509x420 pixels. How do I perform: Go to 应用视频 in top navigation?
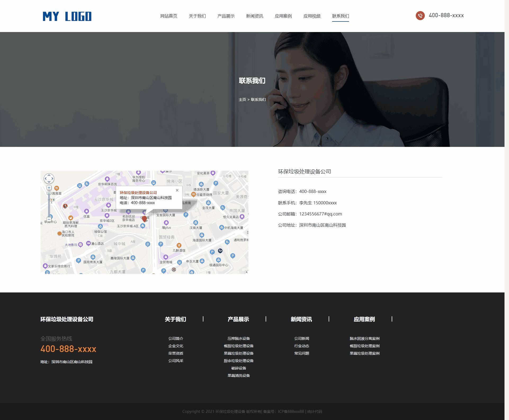312,16
